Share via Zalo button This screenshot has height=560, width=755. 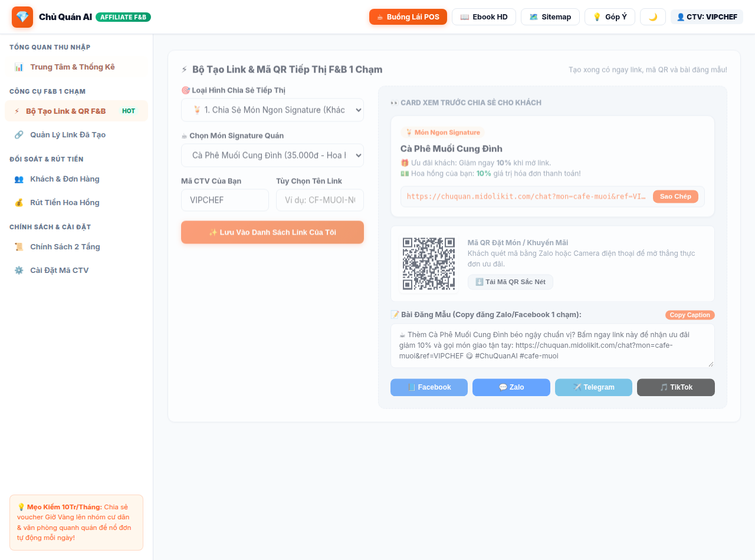tap(511, 387)
